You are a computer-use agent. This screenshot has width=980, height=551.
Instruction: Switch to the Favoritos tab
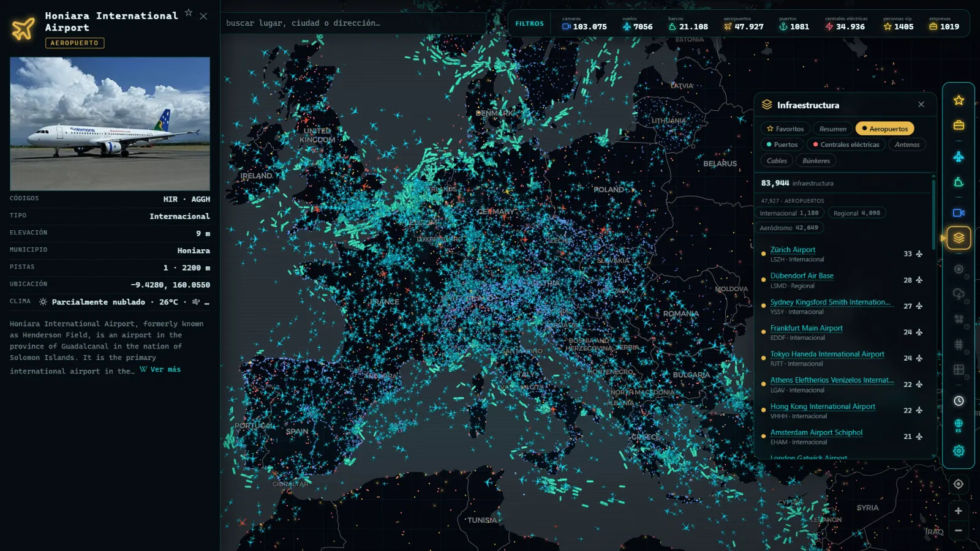785,129
